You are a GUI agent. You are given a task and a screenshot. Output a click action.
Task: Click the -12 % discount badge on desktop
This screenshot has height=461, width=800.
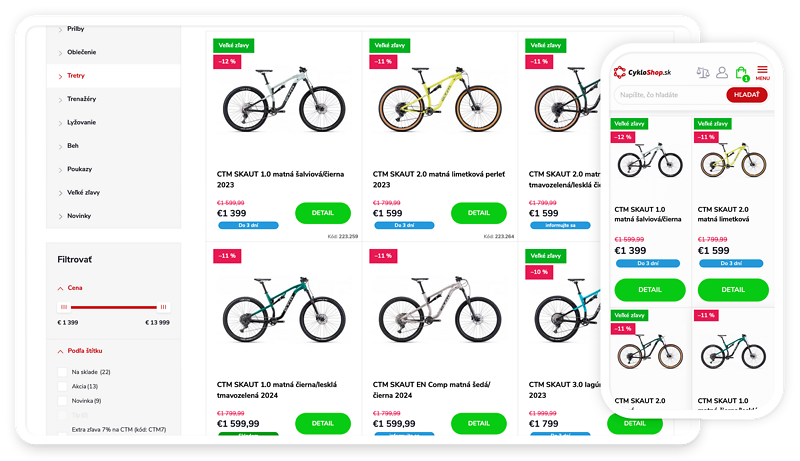point(227,62)
